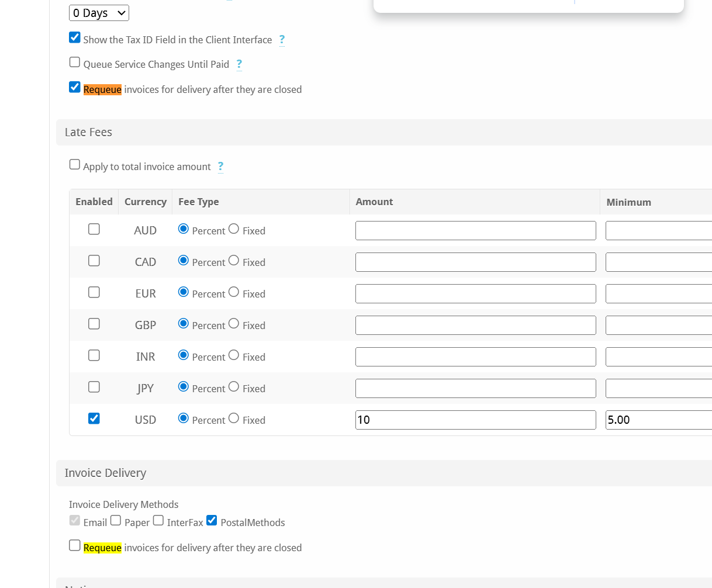Click the CAD Amount input field
Image resolution: width=712 pixels, height=588 pixels.
[475, 262]
